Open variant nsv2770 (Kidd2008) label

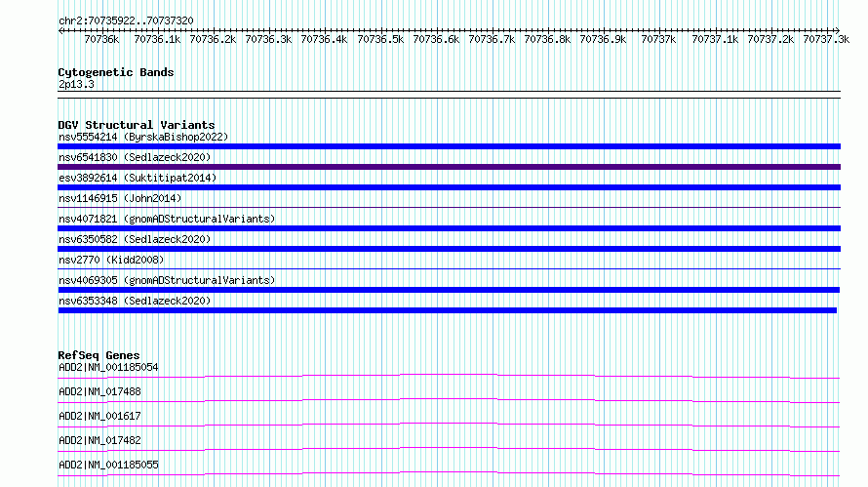point(111,260)
